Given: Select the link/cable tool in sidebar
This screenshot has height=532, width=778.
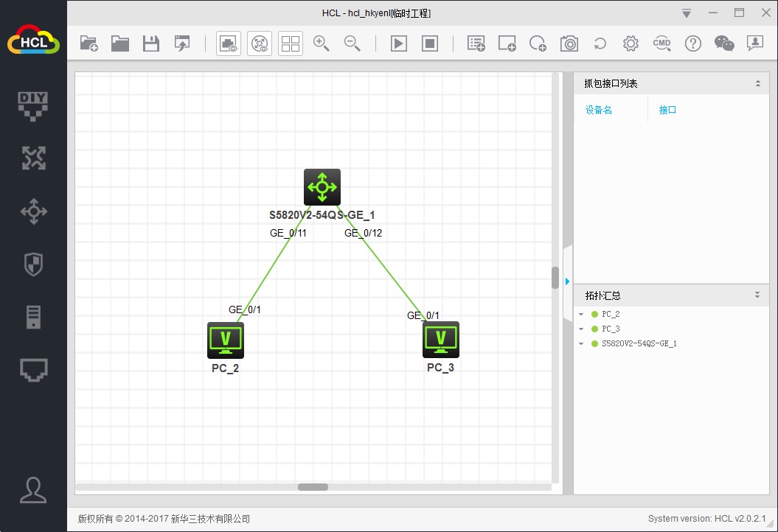Looking at the screenshot, I should (x=33, y=370).
